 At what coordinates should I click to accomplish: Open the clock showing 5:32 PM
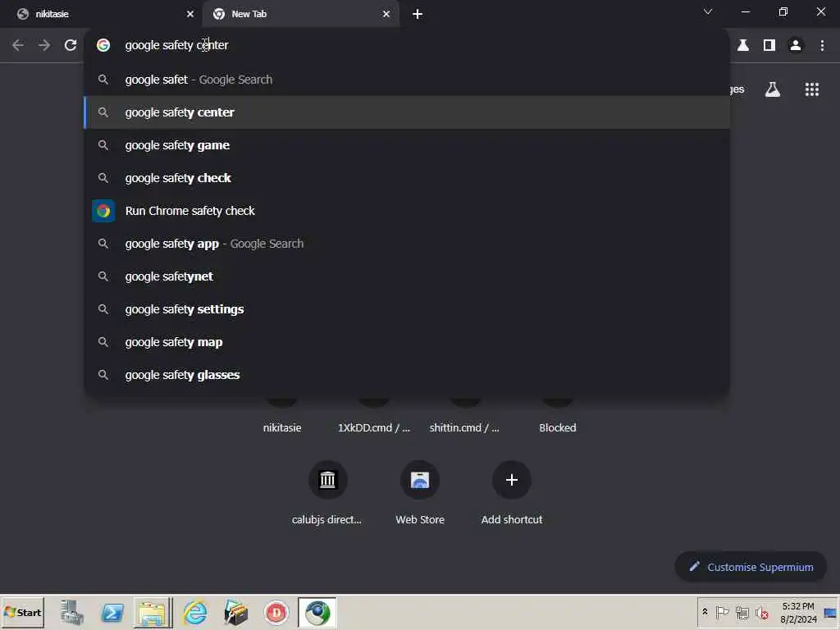coord(798,612)
